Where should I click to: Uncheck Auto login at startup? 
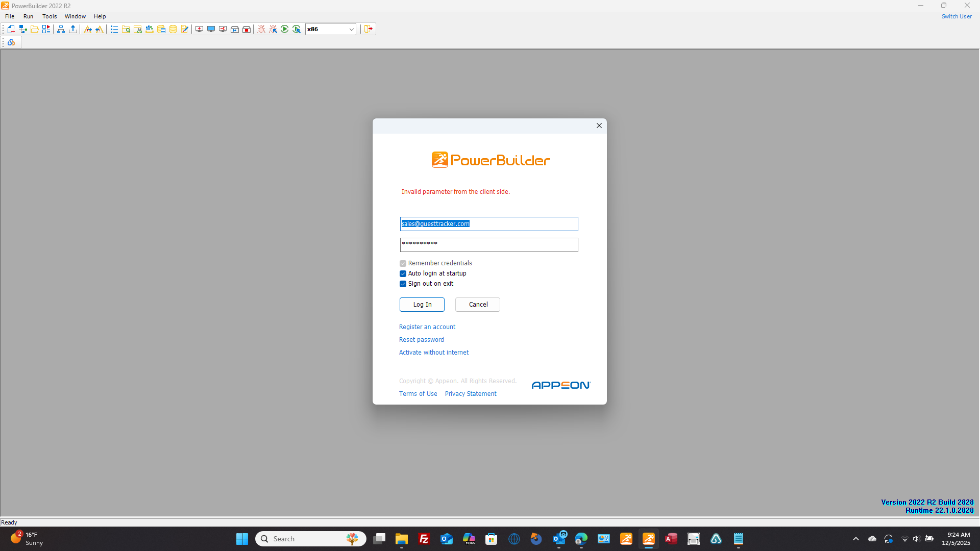(403, 273)
